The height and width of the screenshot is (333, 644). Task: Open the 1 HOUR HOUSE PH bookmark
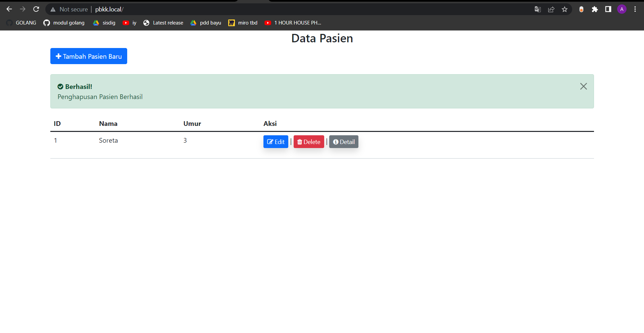[293, 23]
